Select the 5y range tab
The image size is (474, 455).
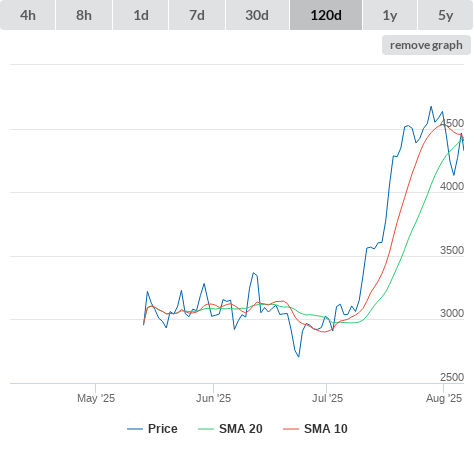(x=445, y=15)
